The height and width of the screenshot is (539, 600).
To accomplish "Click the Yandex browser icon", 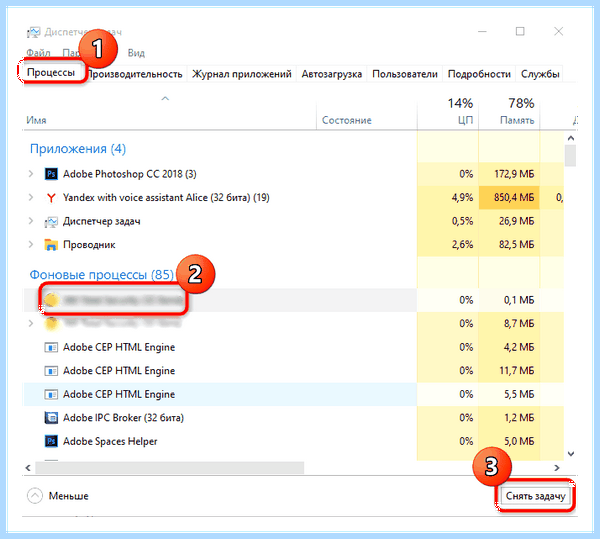I will [51, 198].
